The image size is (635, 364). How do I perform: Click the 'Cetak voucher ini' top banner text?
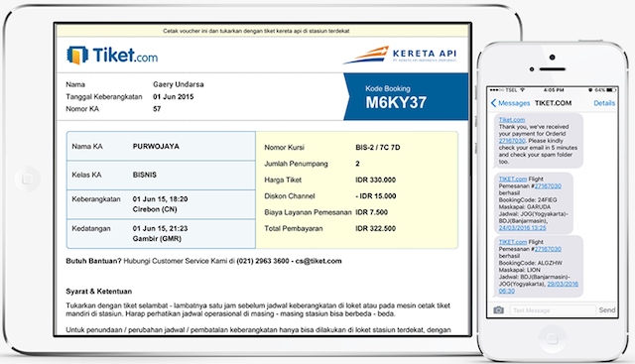(x=256, y=31)
